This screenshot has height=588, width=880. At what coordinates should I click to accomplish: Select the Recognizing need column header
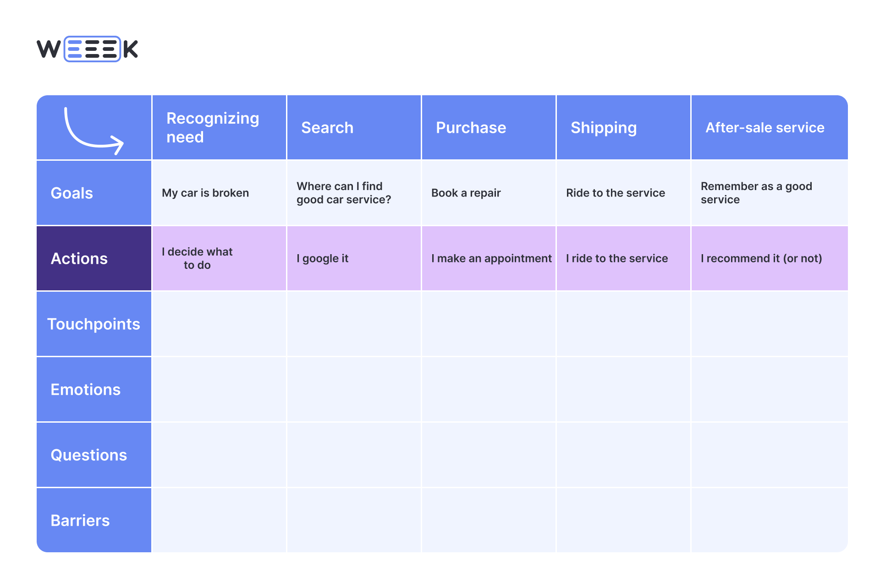[213, 128]
